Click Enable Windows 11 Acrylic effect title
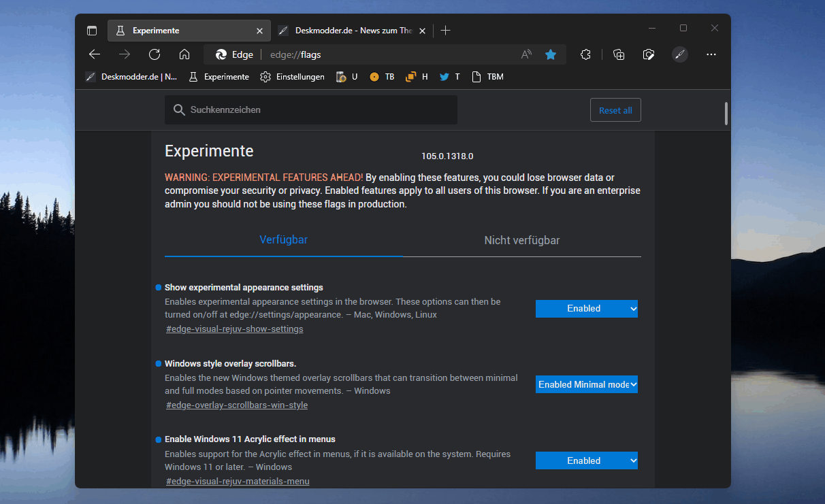The height and width of the screenshot is (504, 825). coord(250,439)
